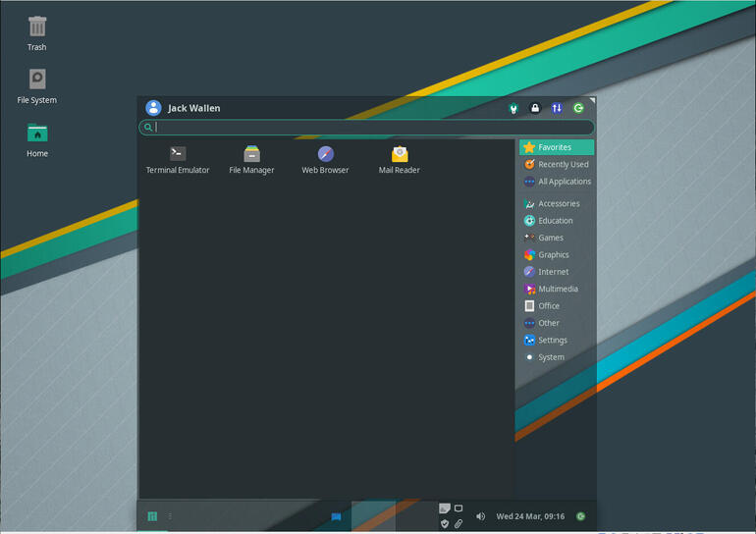This screenshot has width=756, height=534.
Task: Click the panel separator handle dots
Action: (x=170, y=516)
